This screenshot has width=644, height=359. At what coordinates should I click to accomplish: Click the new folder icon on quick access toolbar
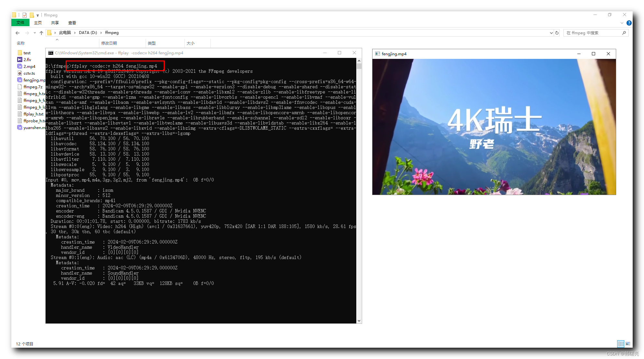coord(31,15)
